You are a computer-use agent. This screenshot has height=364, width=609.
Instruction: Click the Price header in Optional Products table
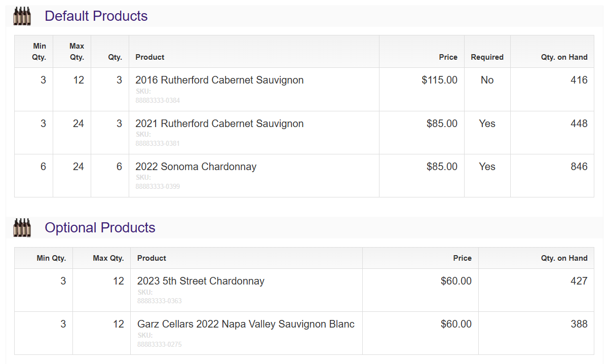[462, 258]
